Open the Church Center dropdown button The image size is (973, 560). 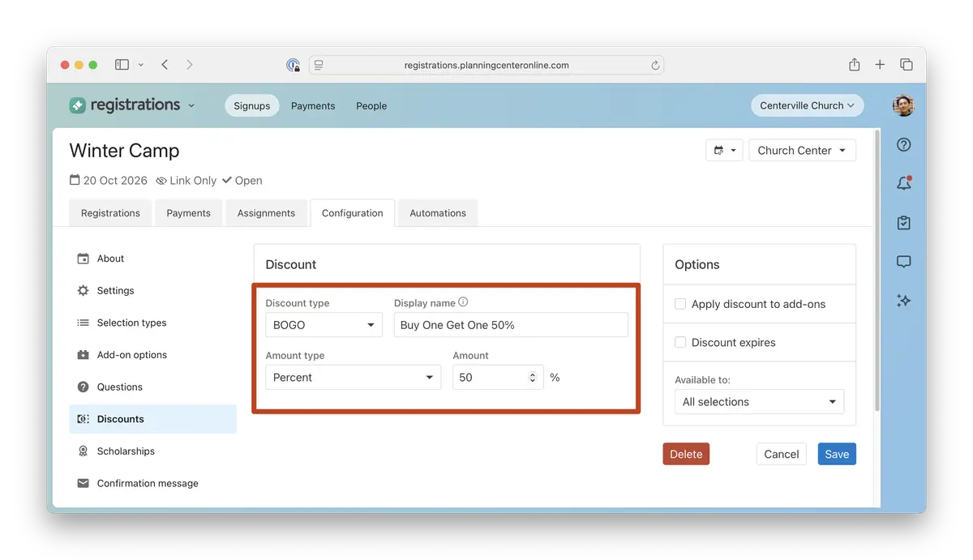click(802, 150)
